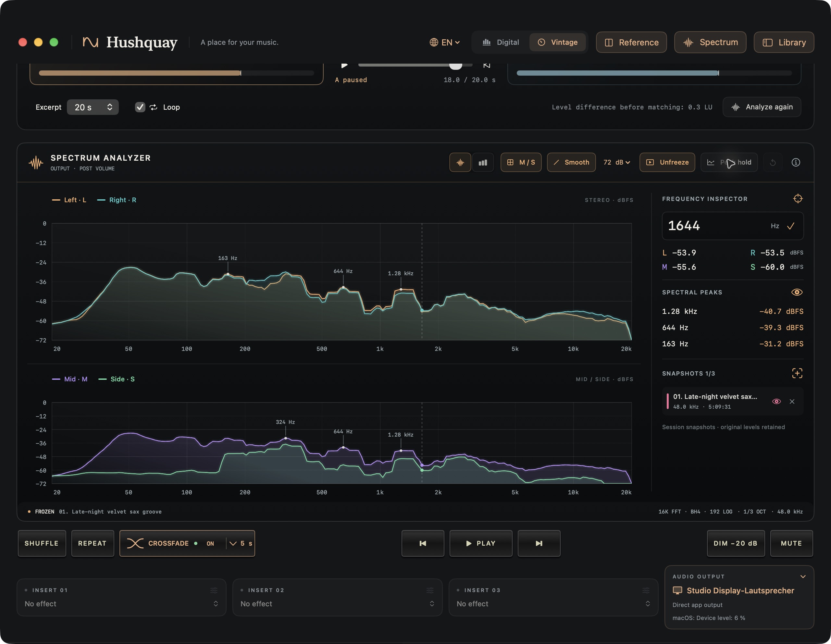Expand the Audio Output panel chevron
Image resolution: width=831 pixels, height=644 pixels.
pos(803,576)
